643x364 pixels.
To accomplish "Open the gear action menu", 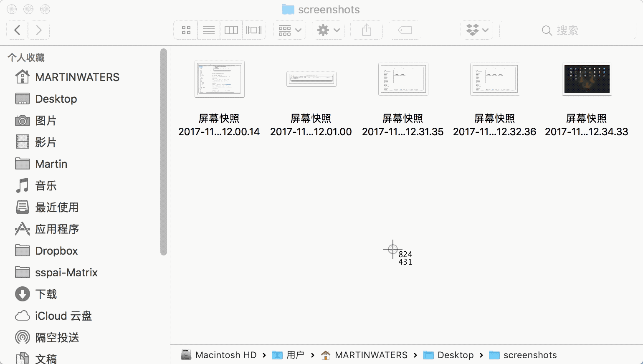I will (328, 30).
